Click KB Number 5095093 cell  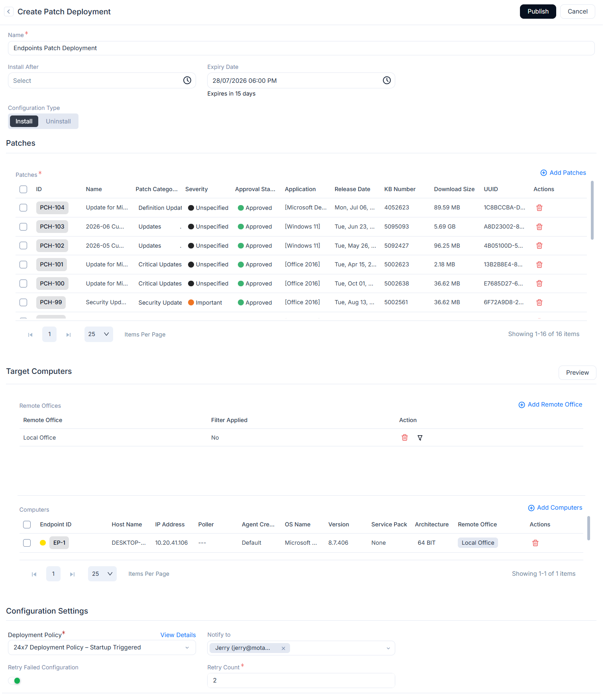(396, 227)
